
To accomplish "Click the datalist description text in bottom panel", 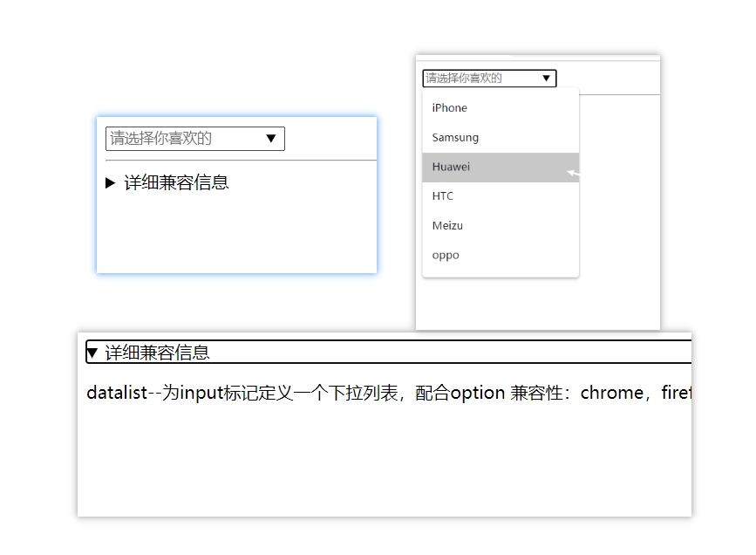I will pyautogui.click(x=389, y=393).
